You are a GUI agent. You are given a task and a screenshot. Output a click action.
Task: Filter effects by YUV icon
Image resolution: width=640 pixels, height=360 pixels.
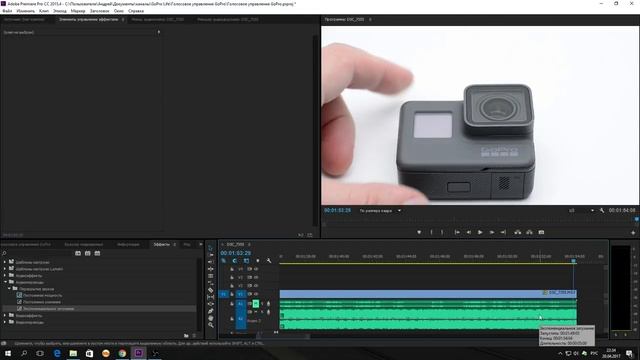point(97,253)
